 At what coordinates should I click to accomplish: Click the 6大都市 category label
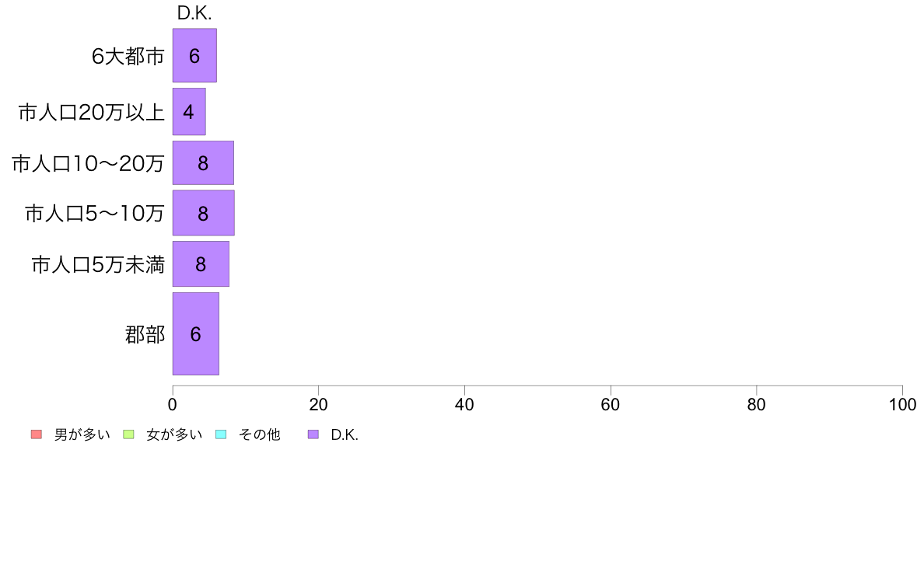(128, 56)
